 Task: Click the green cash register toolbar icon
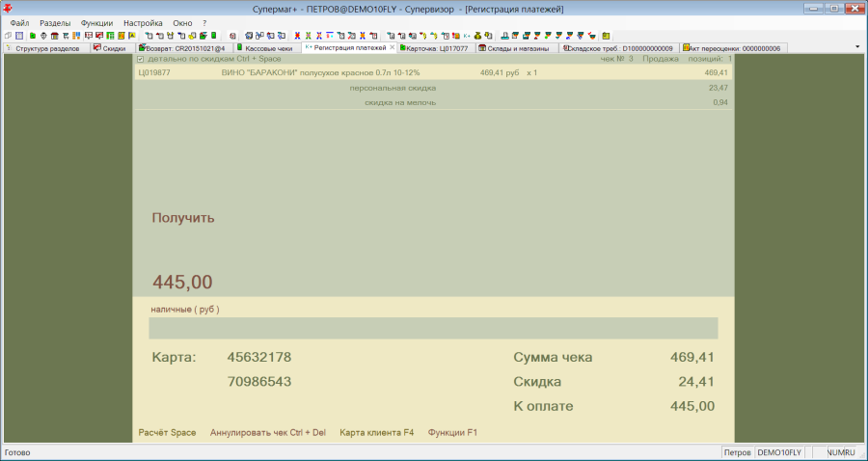click(214, 36)
